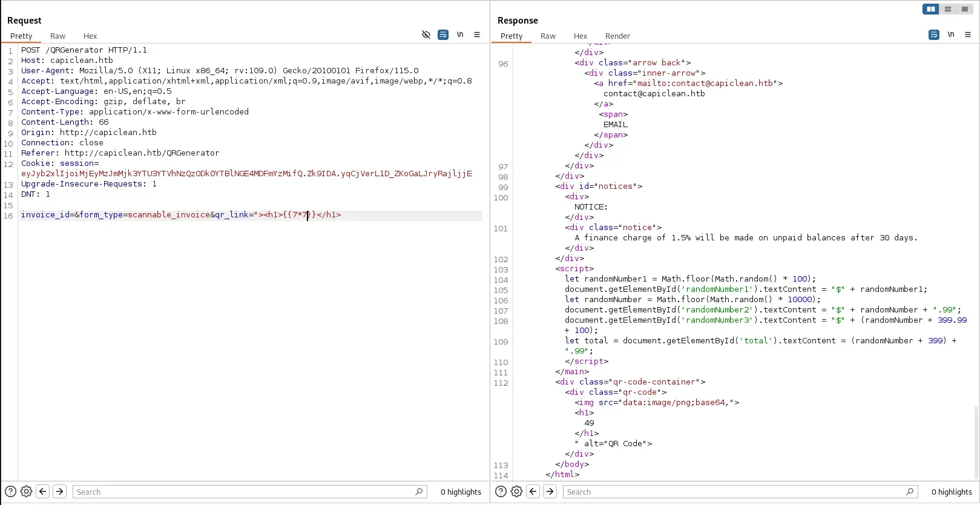Focus the Response search field
This screenshot has height=505, width=980.
coord(740,492)
